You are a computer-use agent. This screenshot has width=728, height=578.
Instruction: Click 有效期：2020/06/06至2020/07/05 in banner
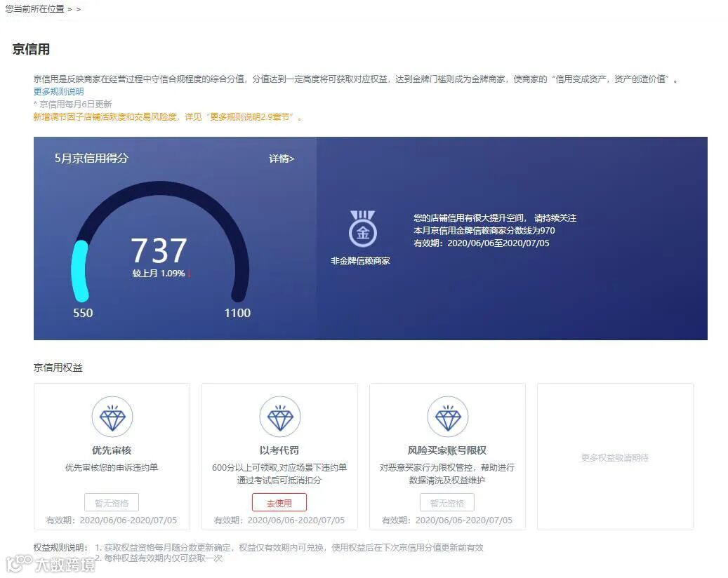[482, 243]
